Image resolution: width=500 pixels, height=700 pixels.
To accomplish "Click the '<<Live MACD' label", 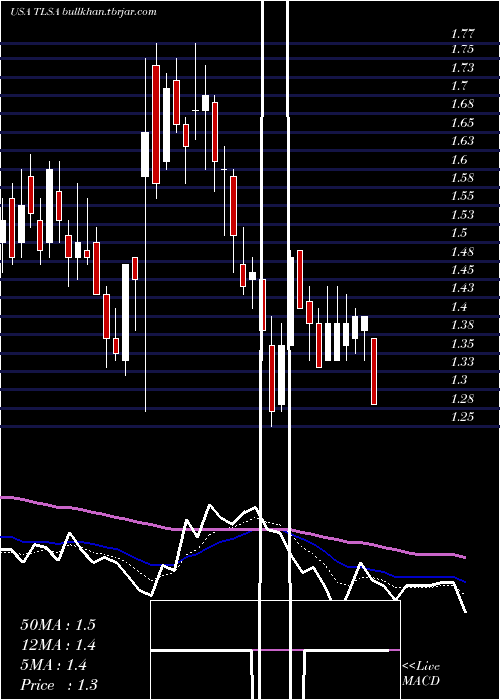I will [x=421, y=674].
